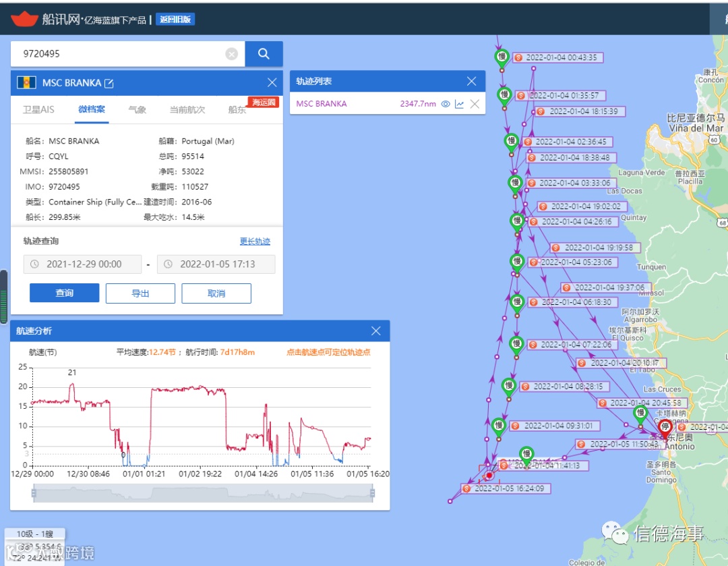Click green slow marker at 09:31:01
728x566 pixels.
pos(499,426)
